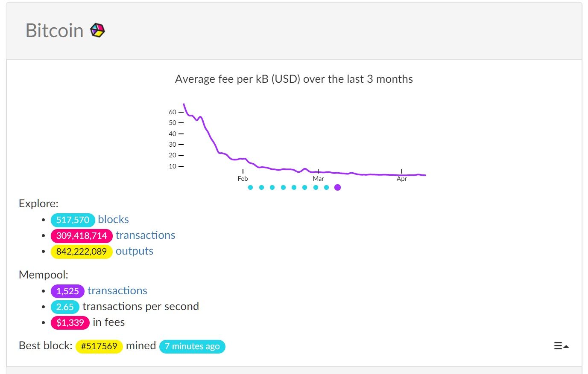This screenshot has height=374, width=588.
Task: Select the third chart carousel dot
Action: [272, 188]
